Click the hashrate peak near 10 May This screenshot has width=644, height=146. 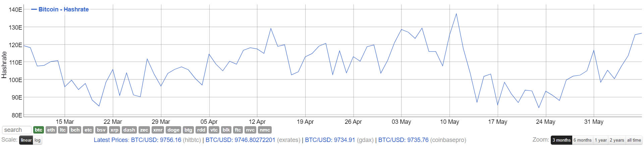(x=456, y=14)
